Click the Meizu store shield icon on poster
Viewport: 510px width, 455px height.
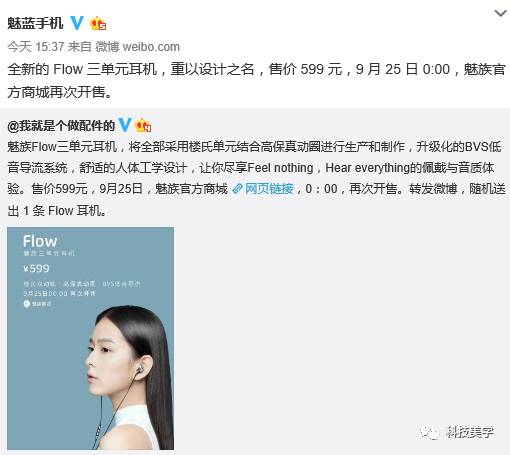[x=27, y=304]
